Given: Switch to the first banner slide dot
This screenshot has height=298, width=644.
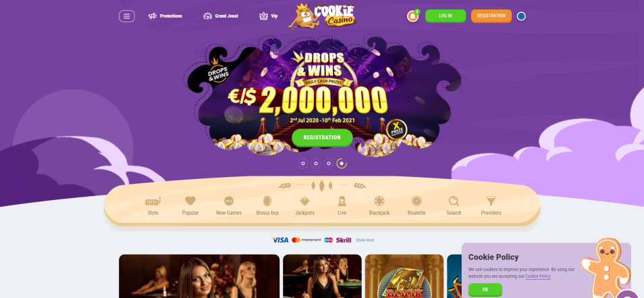Looking at the screenshot, I should (303, 164).
